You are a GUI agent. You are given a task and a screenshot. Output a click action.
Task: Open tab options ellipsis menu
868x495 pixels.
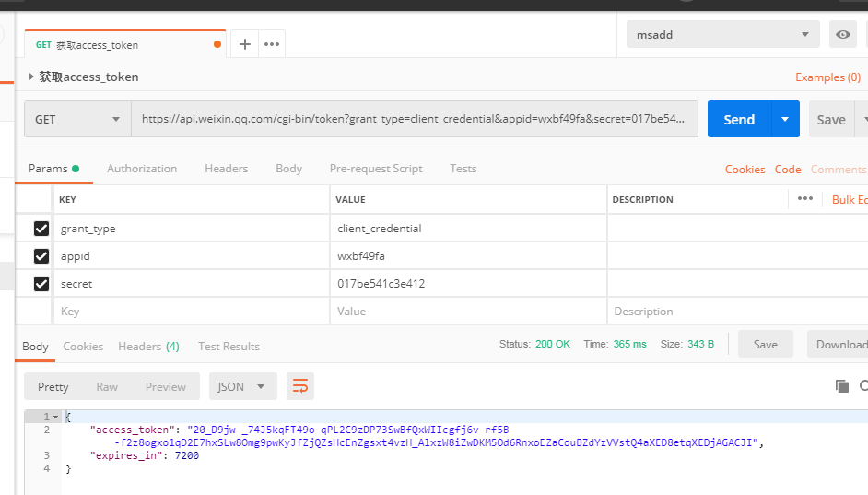[x=272, y=44]
